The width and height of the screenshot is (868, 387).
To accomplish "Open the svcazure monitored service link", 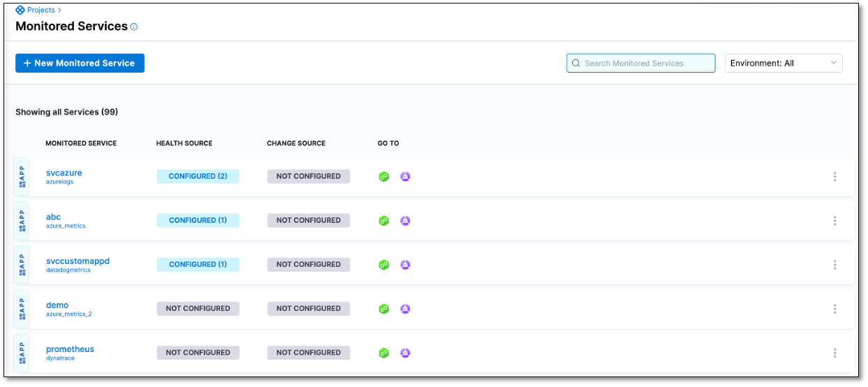I will coord(64,173).
